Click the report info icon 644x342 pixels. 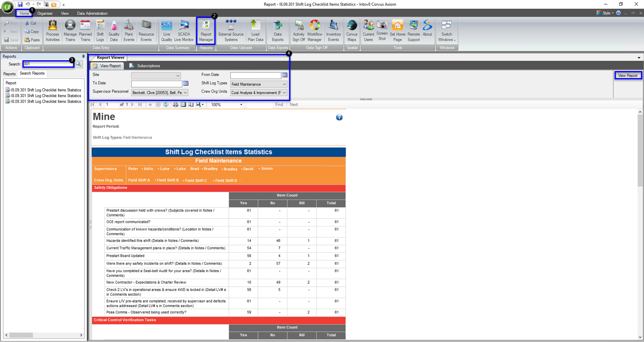(x=339, y=117)
